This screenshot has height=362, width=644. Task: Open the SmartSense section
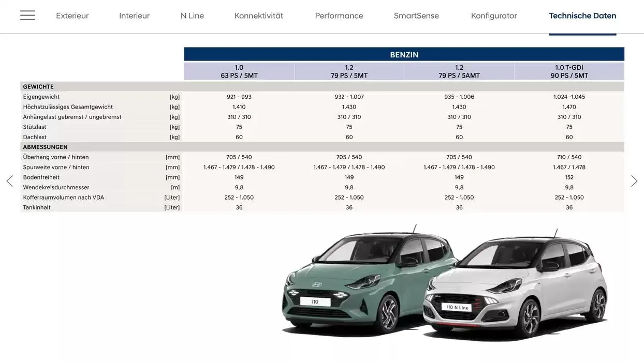tap(416, 15)
